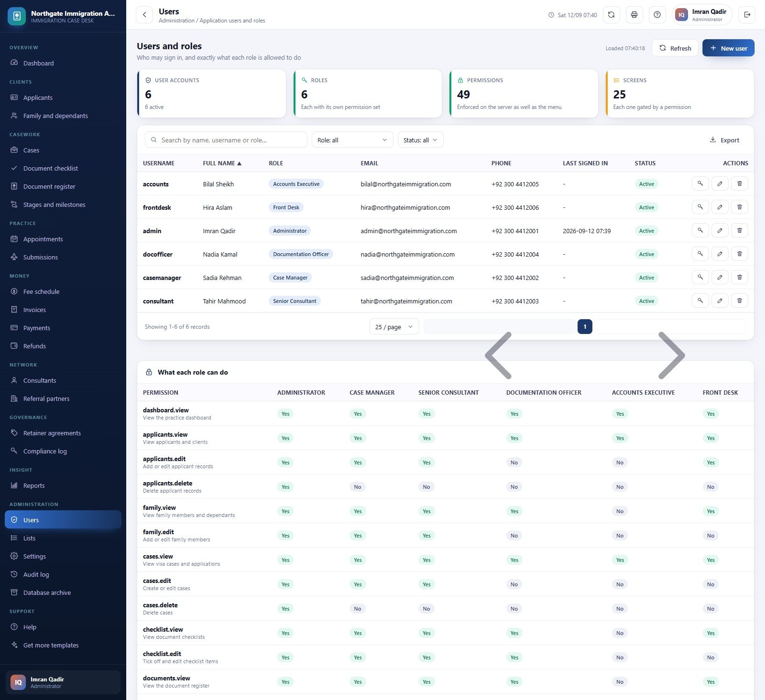765x700 pixels.
Task: Click trash icon for casemanager row
Action: click(x=739, y=277)
